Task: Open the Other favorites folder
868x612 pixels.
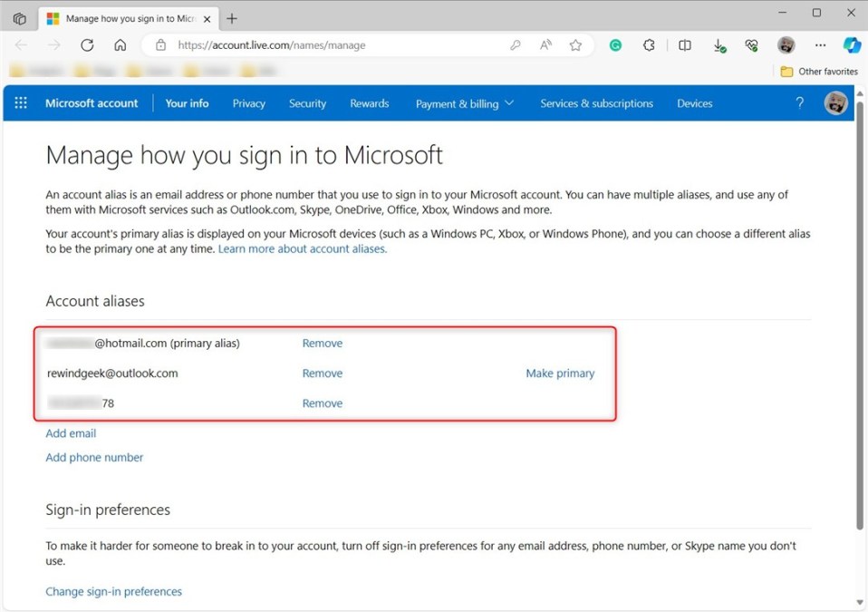Action: point(818,72)
